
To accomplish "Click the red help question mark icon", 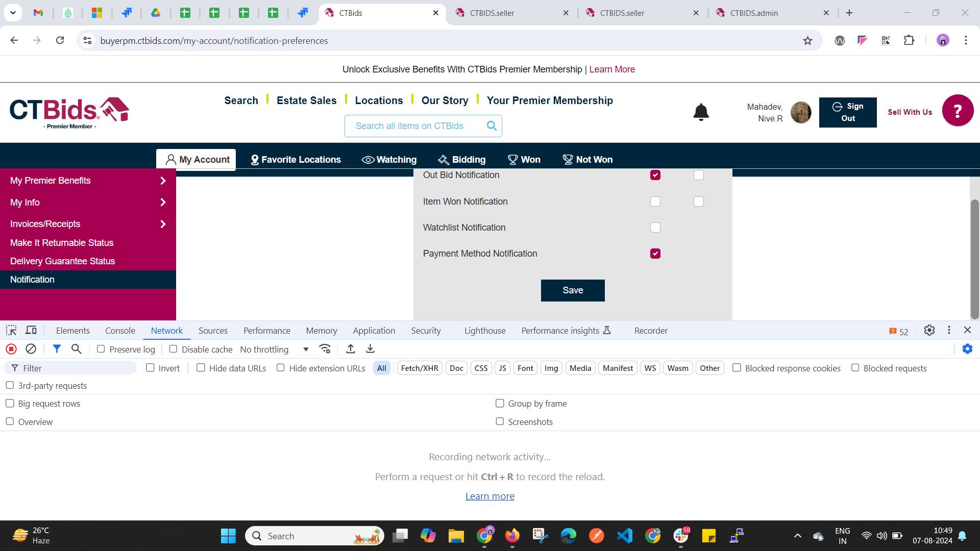I will [x=958, y=110].
